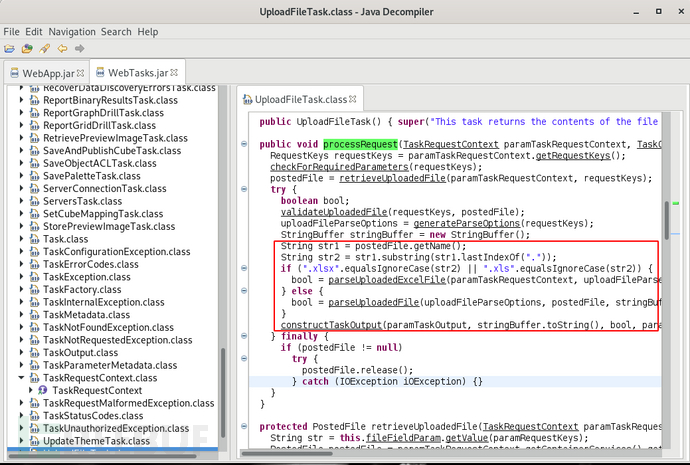Expand ServersTask.class tree node
The image size is (690, 465).
(x=21, y=201)
